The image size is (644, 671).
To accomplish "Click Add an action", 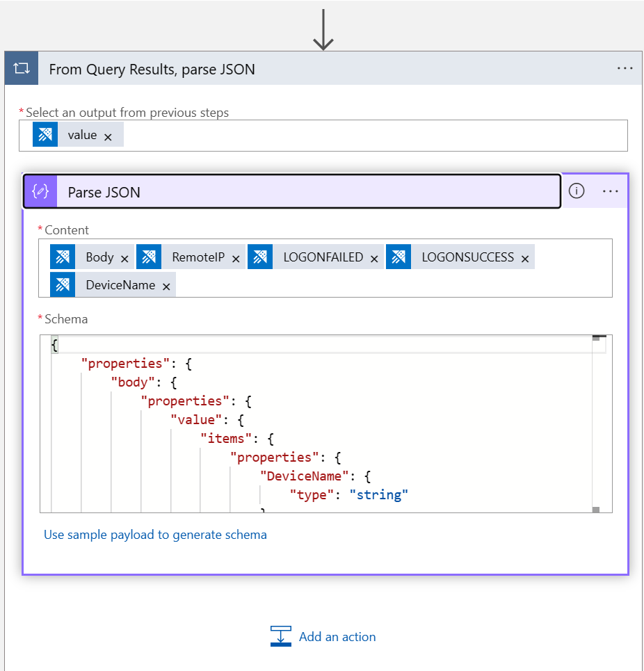I will 337,637.
